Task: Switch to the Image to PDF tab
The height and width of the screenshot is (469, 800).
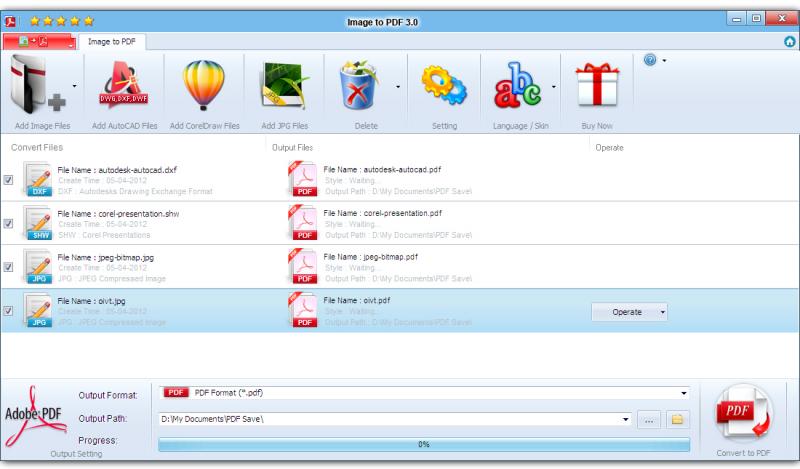Action: 113,42
